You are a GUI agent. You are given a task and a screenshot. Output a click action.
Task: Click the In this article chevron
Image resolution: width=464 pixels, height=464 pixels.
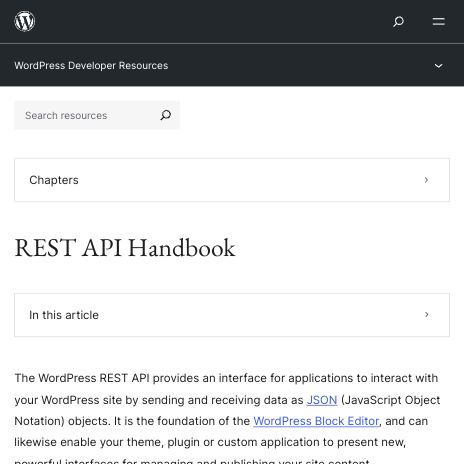click(427, 315)
